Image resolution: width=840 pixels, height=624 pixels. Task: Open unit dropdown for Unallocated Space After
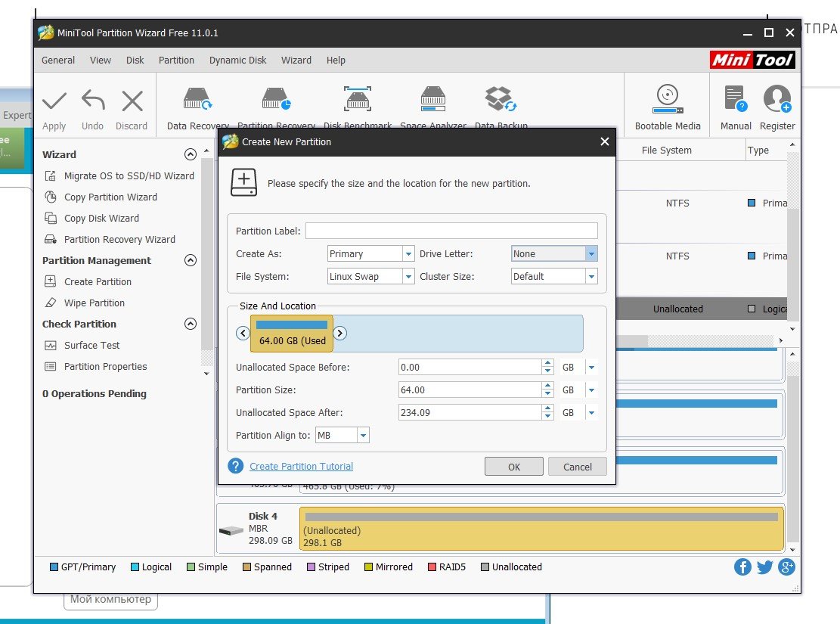(x=591, y=413)
